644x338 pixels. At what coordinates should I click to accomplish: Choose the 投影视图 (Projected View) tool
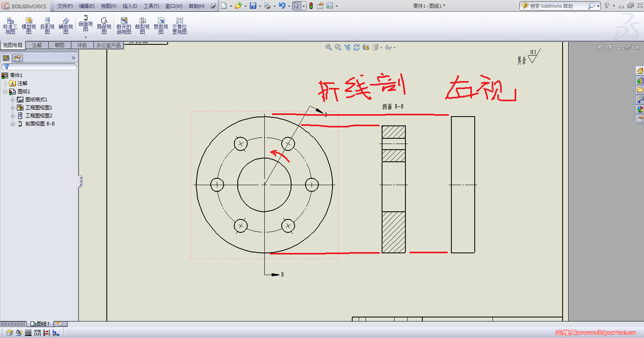pos(47,26)
